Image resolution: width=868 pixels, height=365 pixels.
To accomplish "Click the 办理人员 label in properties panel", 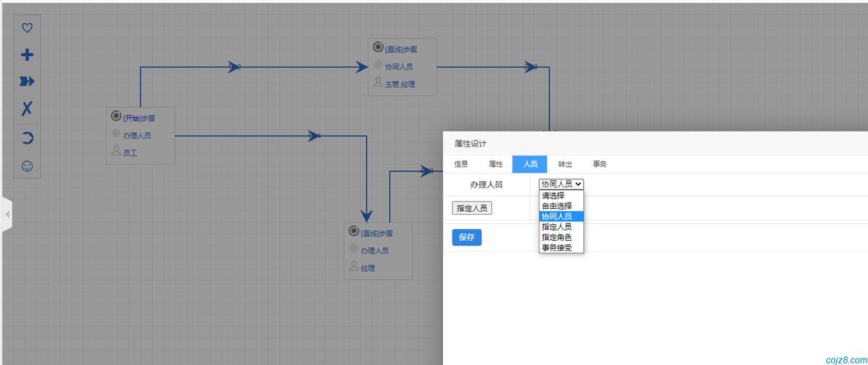I will (x=487, y=185).
